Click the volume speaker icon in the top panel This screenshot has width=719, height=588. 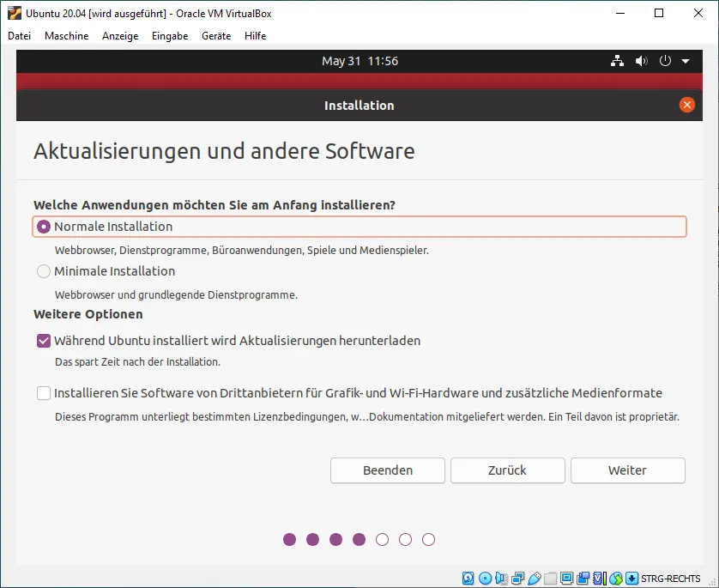(640, 61)
